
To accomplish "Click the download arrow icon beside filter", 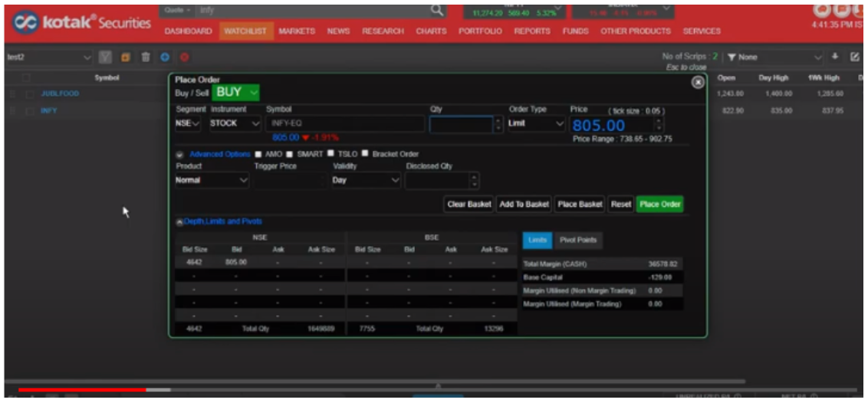I will 836,57.
